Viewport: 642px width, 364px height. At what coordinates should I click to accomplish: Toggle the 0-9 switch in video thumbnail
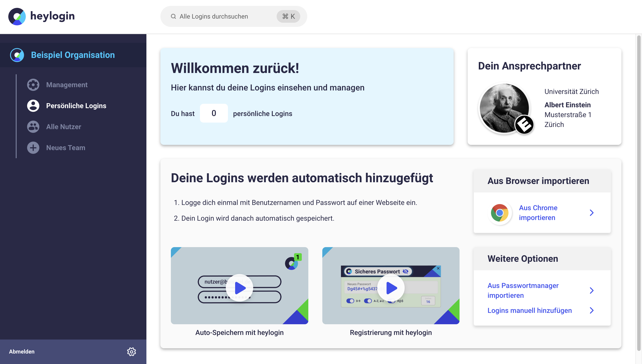[x=350, y=301]
